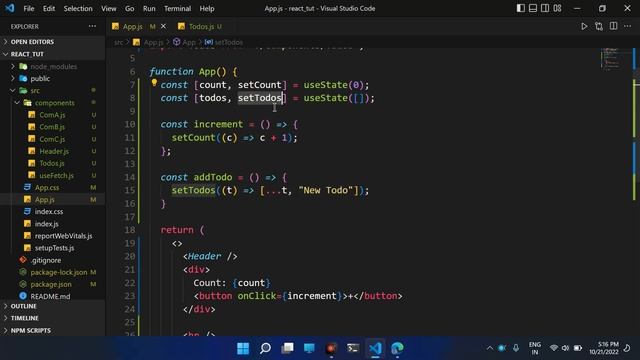
Task: Open the customize layout icon
Action: pos(557,8)
